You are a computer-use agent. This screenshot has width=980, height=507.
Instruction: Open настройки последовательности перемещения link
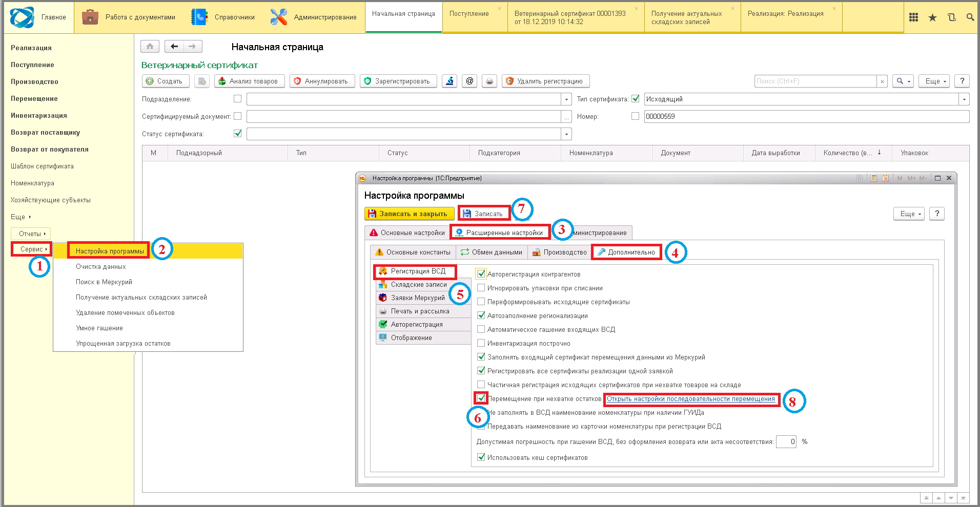tap(691, 399)
